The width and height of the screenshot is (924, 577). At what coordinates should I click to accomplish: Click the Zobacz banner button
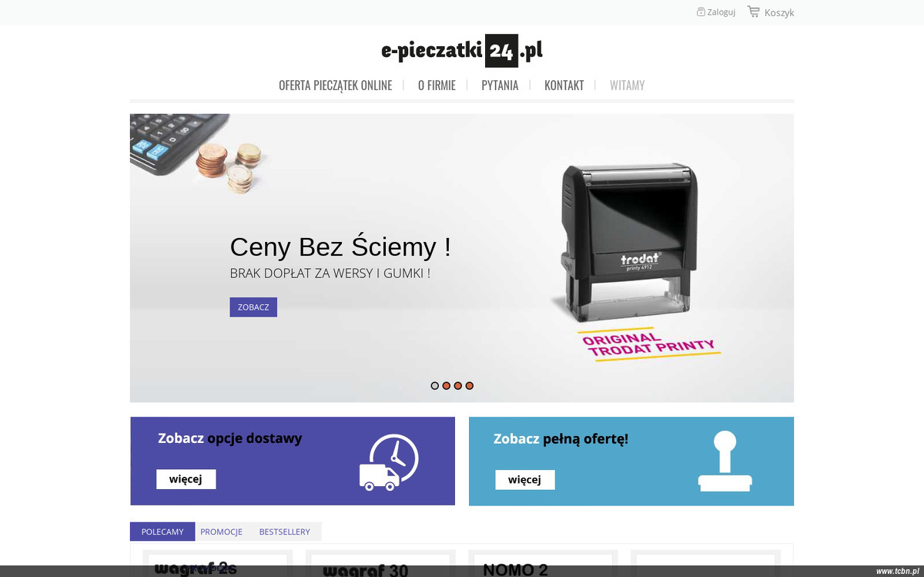pos(253,307)
